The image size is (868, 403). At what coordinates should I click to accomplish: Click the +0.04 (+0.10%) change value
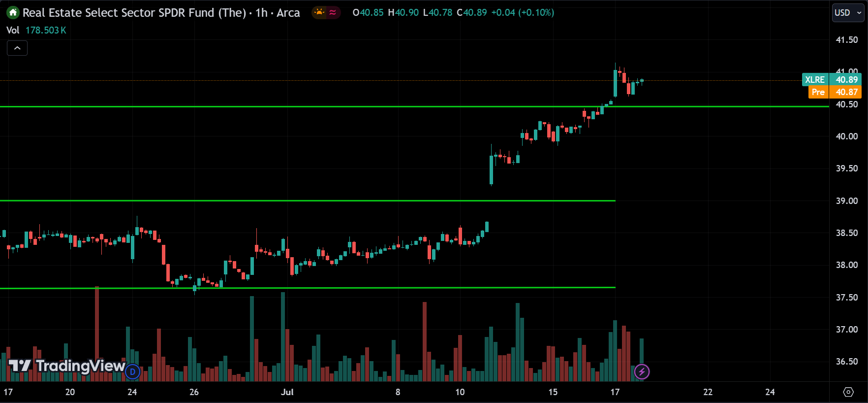click(x=523, y=13)
